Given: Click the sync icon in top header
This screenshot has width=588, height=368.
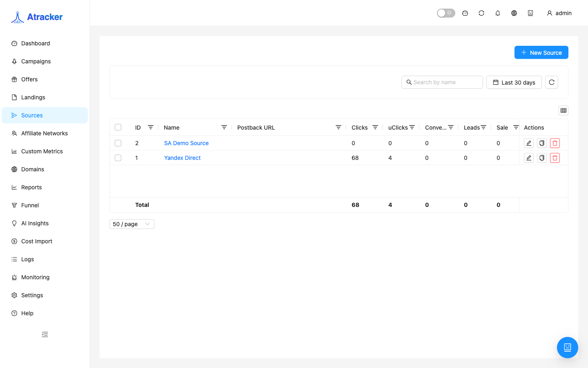Looking at the screenshot, I should coord(481,13).
